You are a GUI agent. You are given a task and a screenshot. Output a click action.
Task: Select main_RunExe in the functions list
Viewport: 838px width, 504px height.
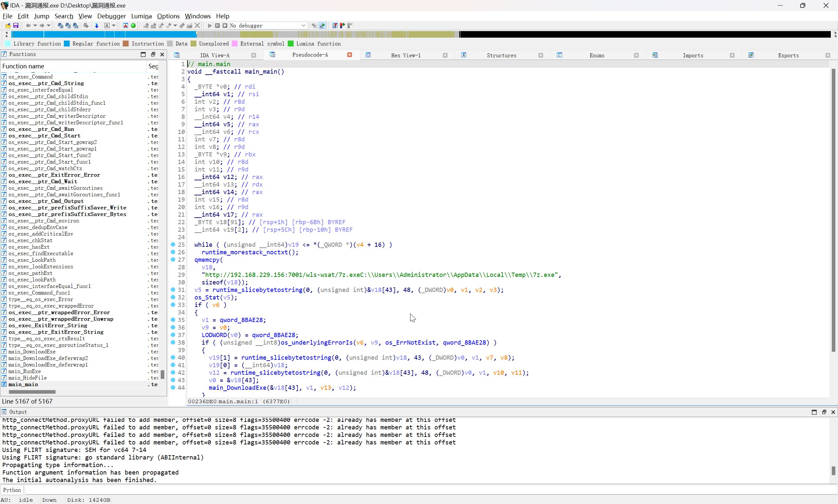click(x=25, y=371)
